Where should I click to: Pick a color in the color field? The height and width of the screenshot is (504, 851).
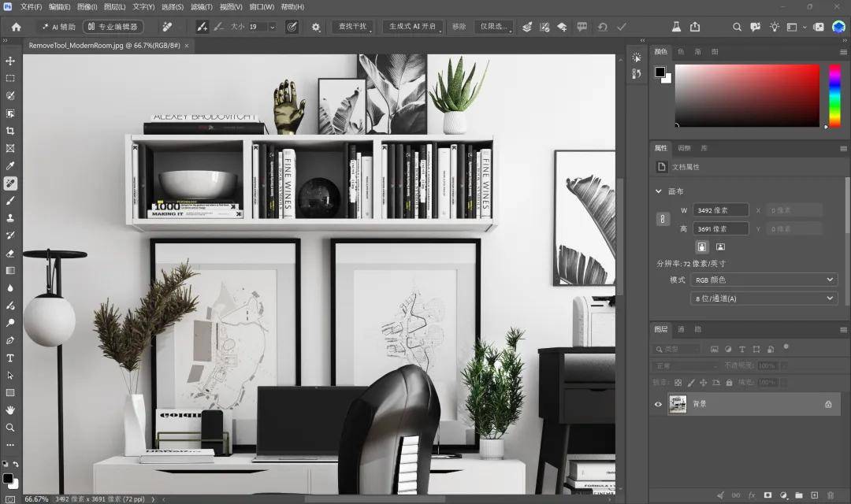[x=747, y=96]
